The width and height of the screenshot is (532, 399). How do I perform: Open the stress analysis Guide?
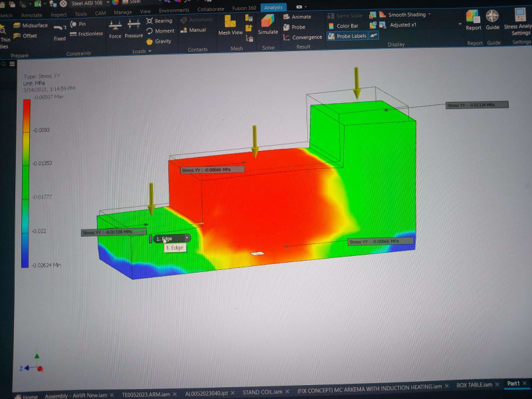[x=492, y=20]
